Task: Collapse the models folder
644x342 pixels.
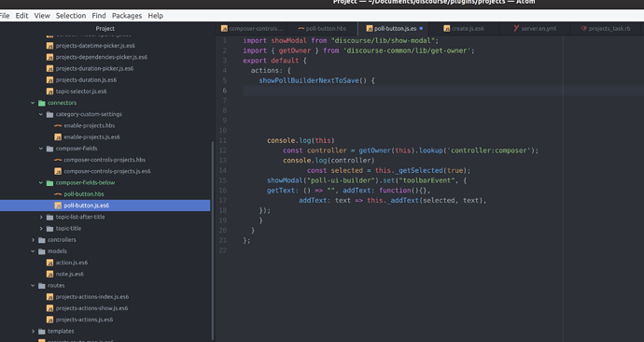Action: pos(33,251)
